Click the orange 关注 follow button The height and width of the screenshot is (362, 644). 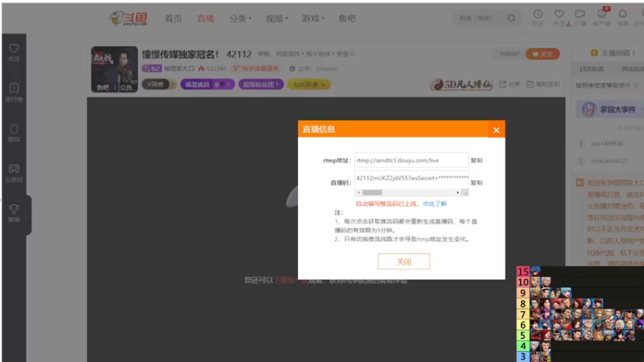click(x=543, y=54)
